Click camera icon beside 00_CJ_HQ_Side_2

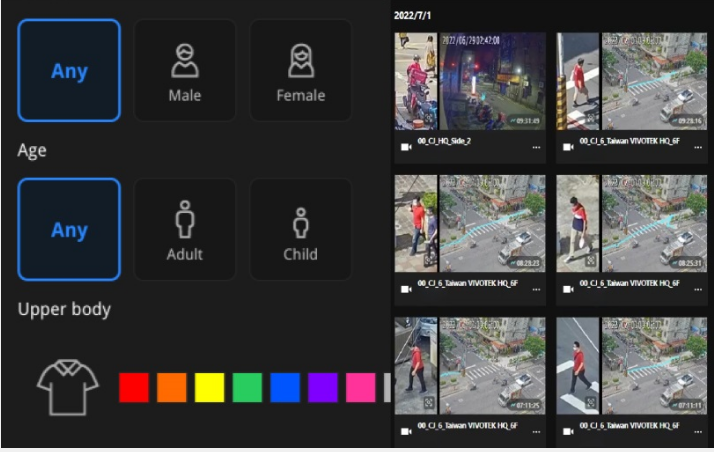tap(406, 147)
